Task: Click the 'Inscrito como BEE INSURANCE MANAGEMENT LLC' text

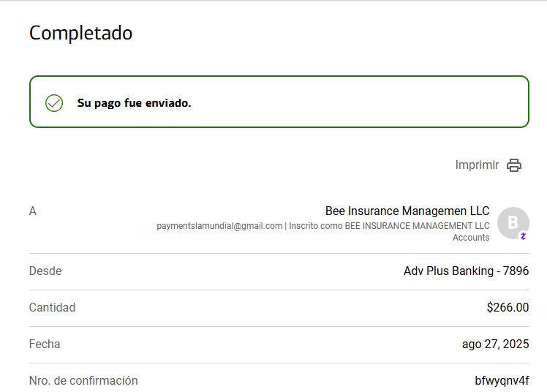Action: (x=389, y=226)
